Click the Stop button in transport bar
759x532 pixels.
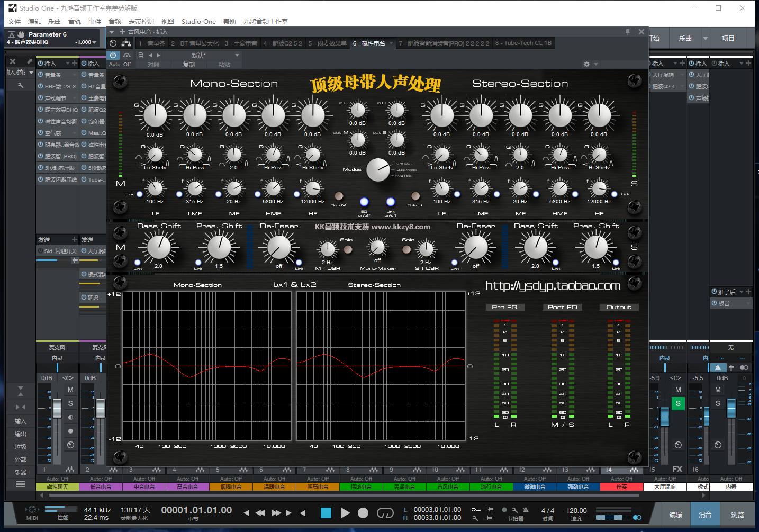point(326,512)
